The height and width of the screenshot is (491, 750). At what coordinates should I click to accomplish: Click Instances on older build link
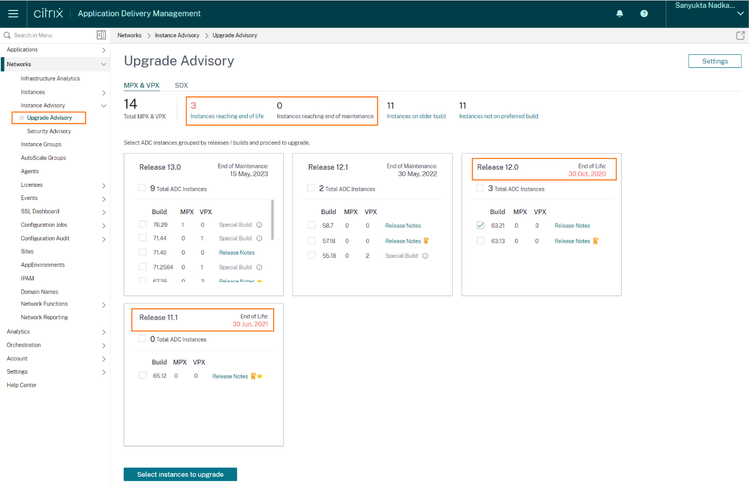(x=416, y=116)
